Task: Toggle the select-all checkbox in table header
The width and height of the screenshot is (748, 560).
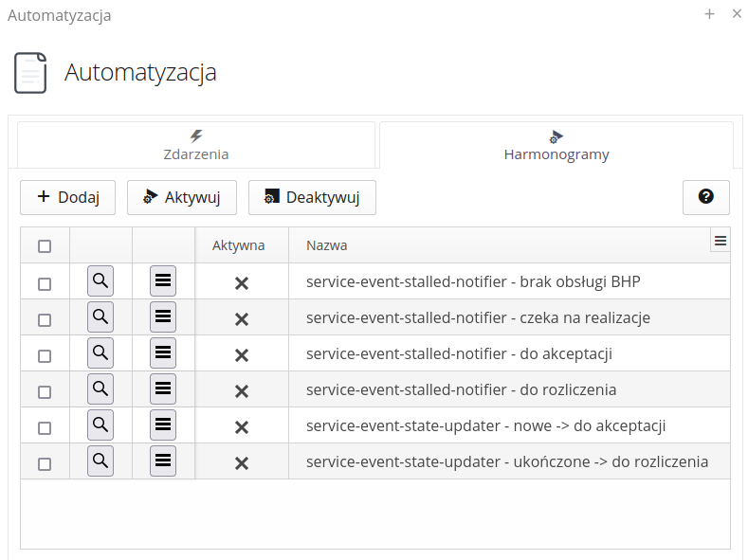Action: click(45, 246)
